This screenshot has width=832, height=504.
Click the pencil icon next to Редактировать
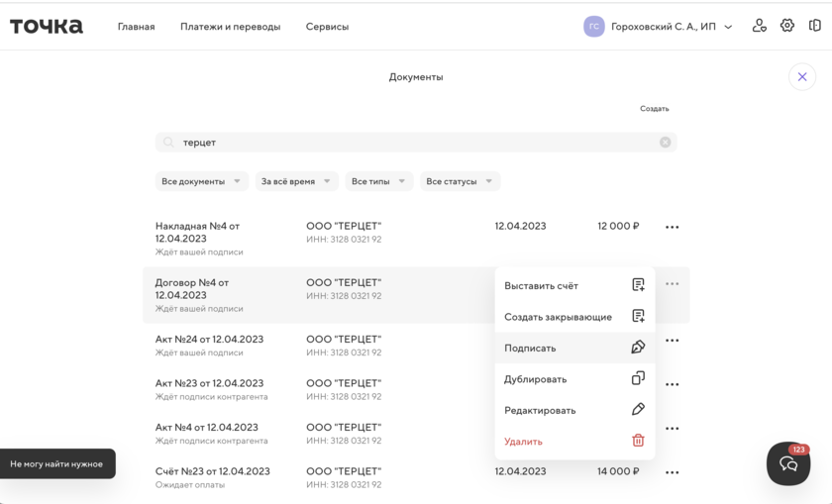coord(638,410)
